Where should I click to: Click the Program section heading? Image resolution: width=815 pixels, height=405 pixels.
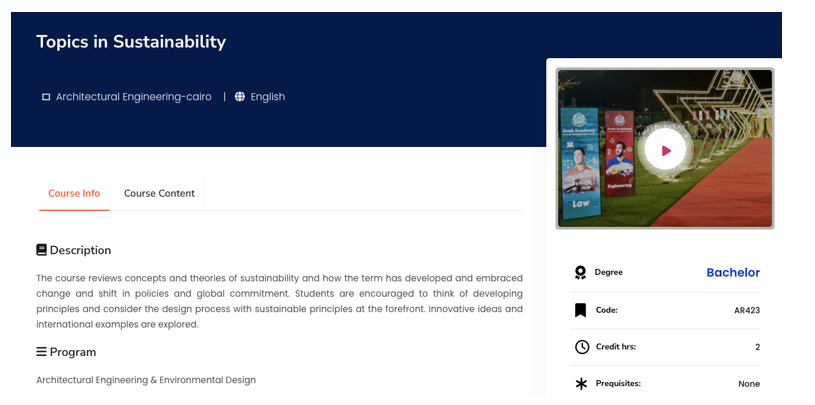(x=73, y=352)
